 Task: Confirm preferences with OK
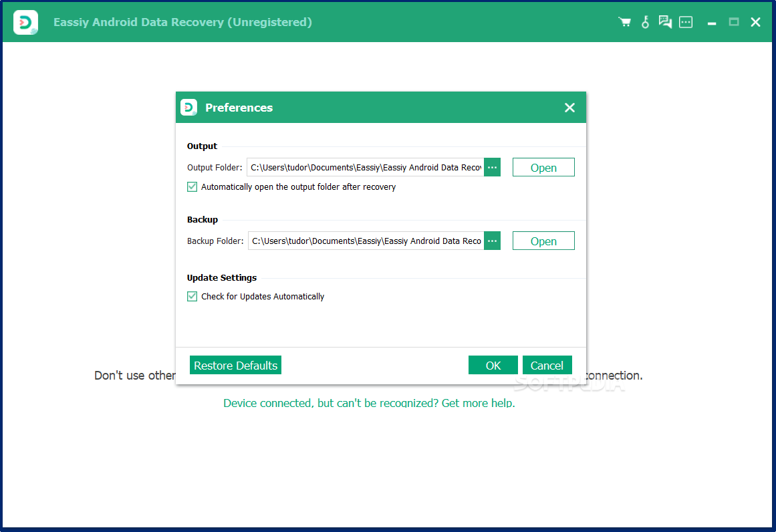point(493,365)
